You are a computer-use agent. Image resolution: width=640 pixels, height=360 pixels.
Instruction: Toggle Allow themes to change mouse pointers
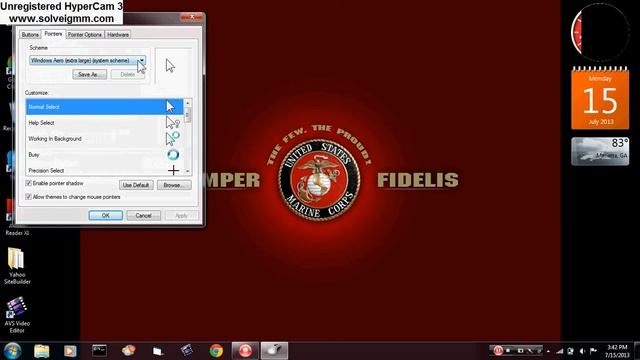[29, 197]
